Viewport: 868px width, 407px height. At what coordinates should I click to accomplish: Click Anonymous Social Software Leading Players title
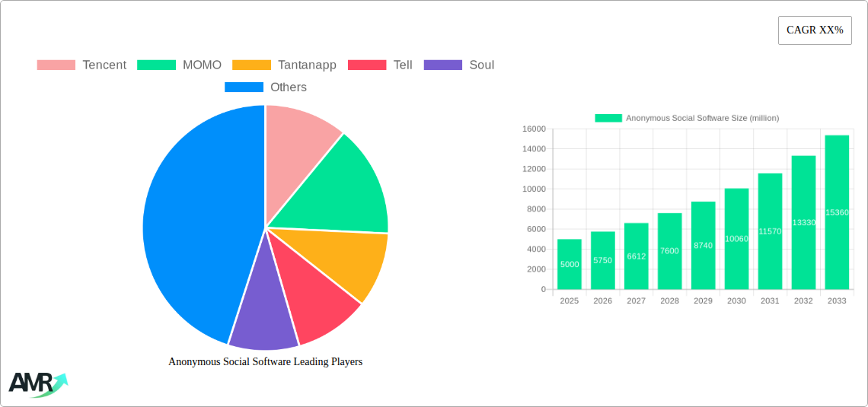(265, 362)
